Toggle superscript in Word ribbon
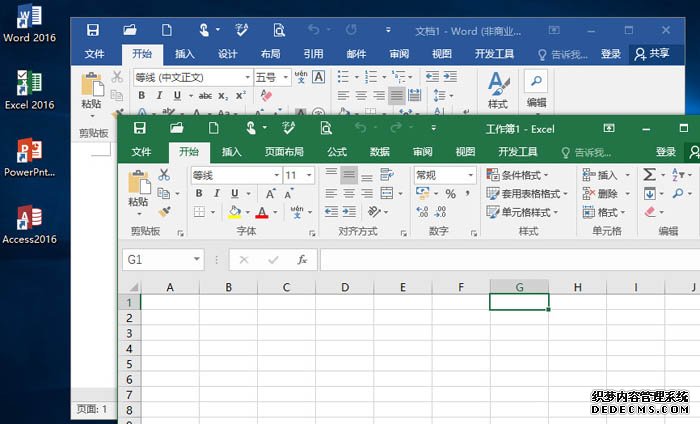The image size is (700, 424). [x=241, y=96]
